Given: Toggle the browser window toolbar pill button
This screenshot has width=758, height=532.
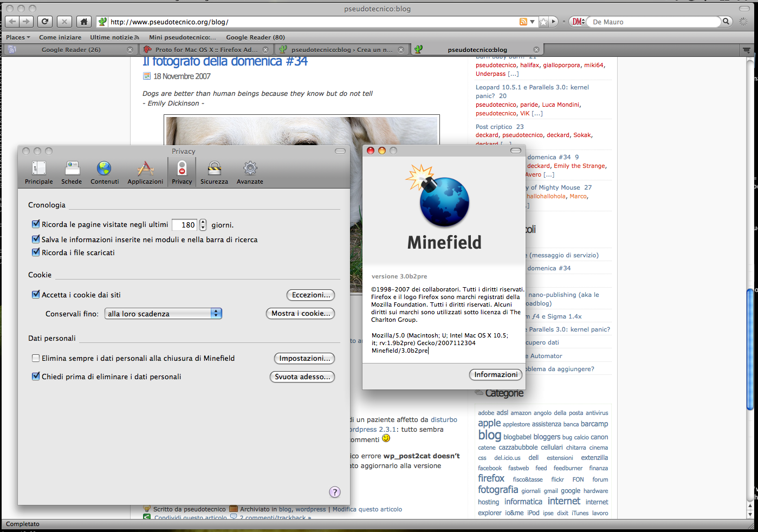Looking at the screenshot, I should click(745, 9).
